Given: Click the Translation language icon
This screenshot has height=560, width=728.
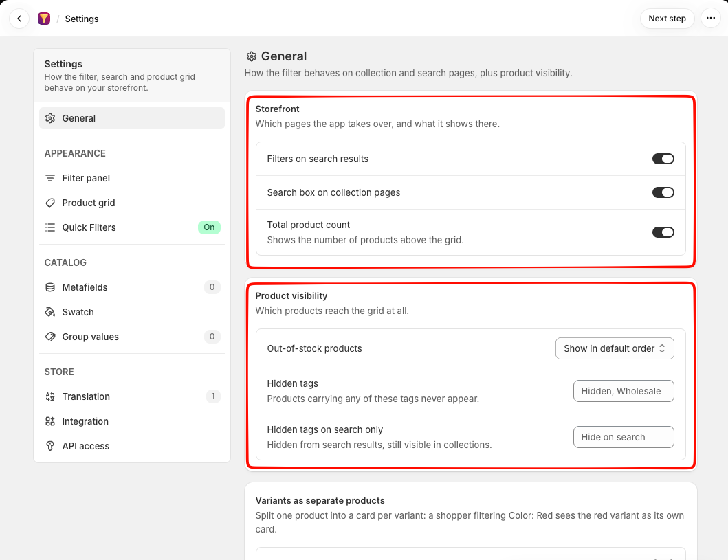Looking at the screenshot, I should click(50, 396).
